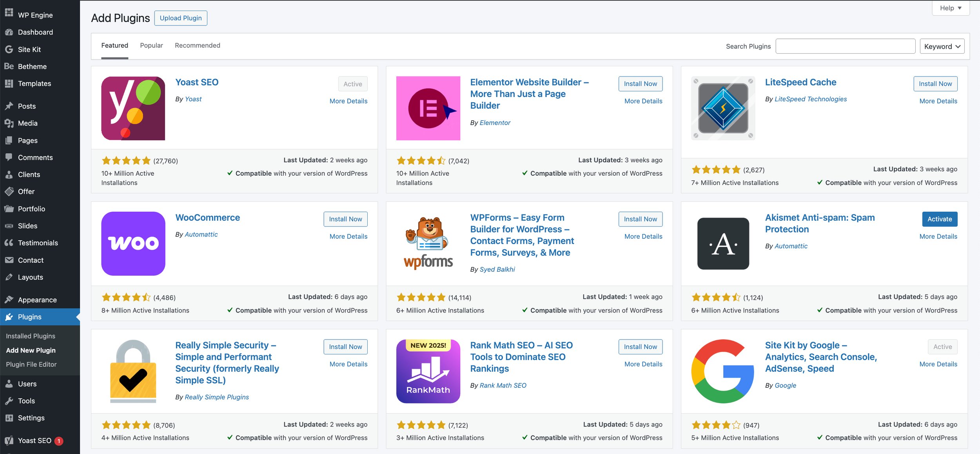Open the Appearance paintbrush icon
The height and width of the screenshot is (454, 980).
pos(9,300)
